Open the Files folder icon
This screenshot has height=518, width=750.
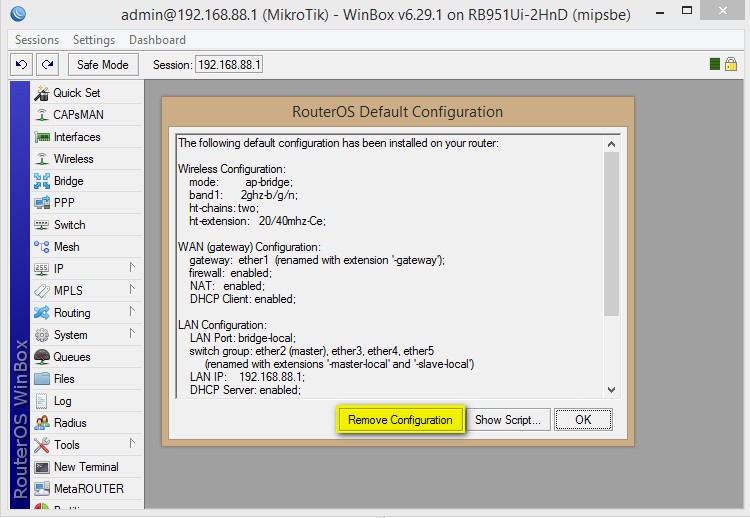[x=42, y=379]
